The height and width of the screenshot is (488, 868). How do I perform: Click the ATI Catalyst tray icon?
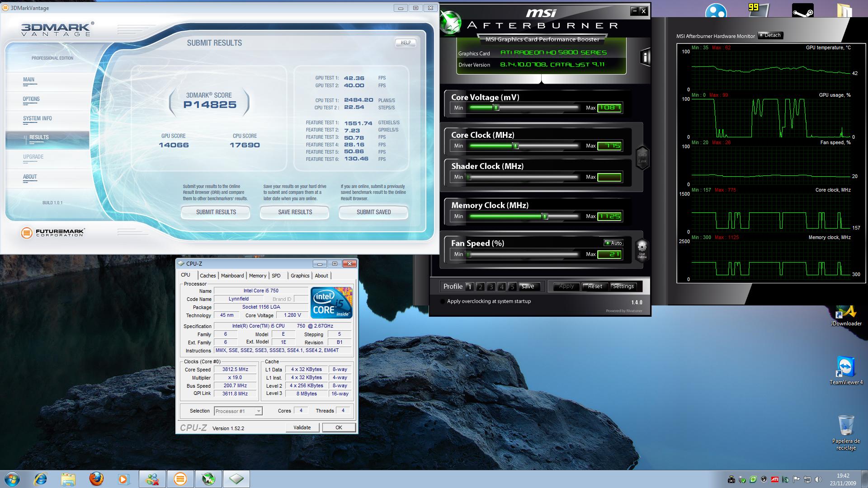(774, 479)
